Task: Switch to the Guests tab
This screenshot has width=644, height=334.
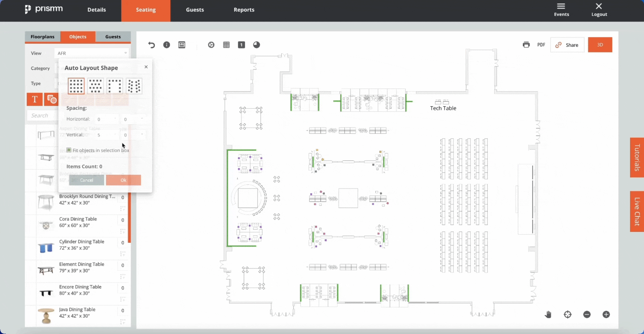Action: click(x=113, y=36)
